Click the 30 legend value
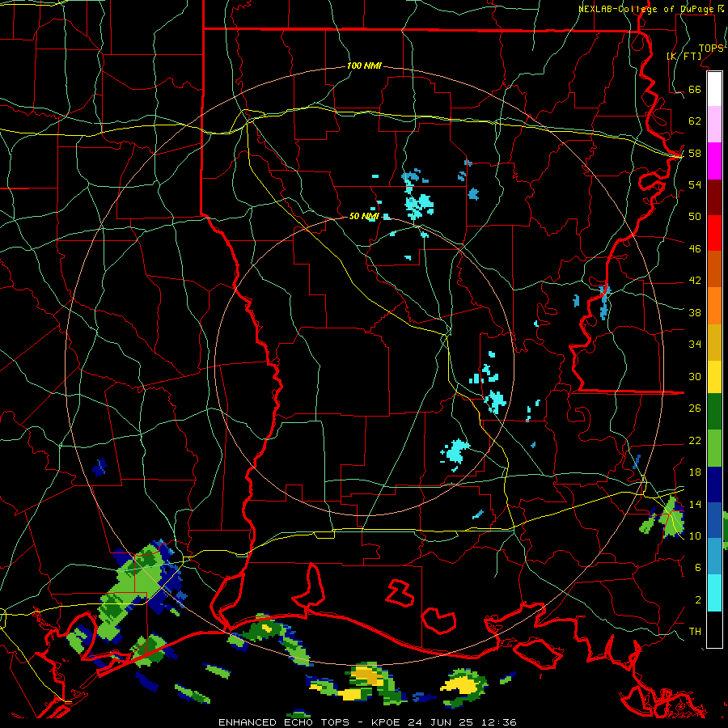This screenshot has width=728, height=728. coord(695,376)
